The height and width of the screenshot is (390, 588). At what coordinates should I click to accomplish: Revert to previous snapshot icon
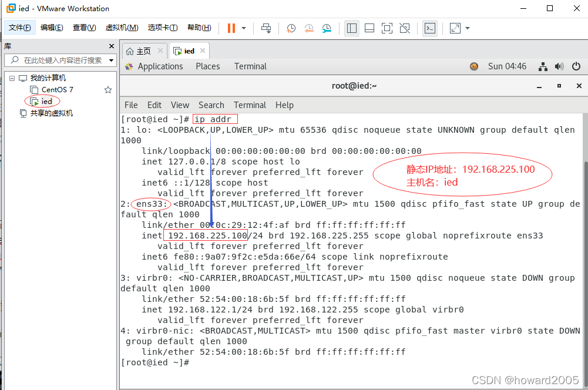(309, 28)
